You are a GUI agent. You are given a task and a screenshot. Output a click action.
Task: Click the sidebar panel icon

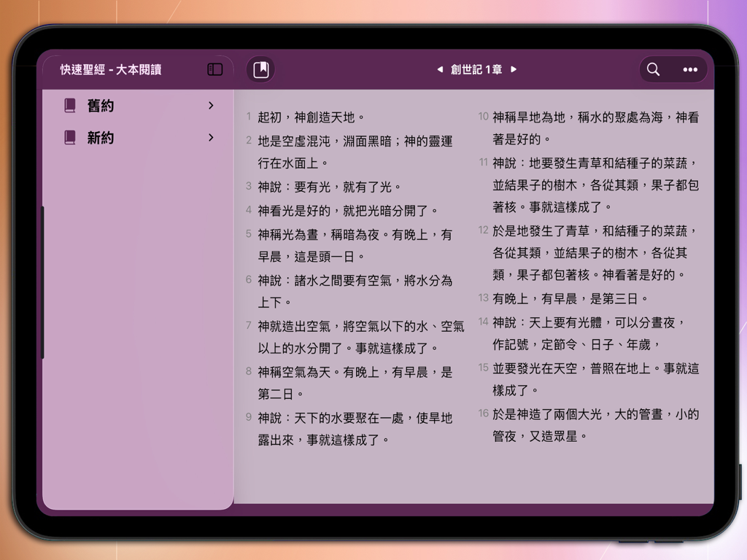coord(214,68)
